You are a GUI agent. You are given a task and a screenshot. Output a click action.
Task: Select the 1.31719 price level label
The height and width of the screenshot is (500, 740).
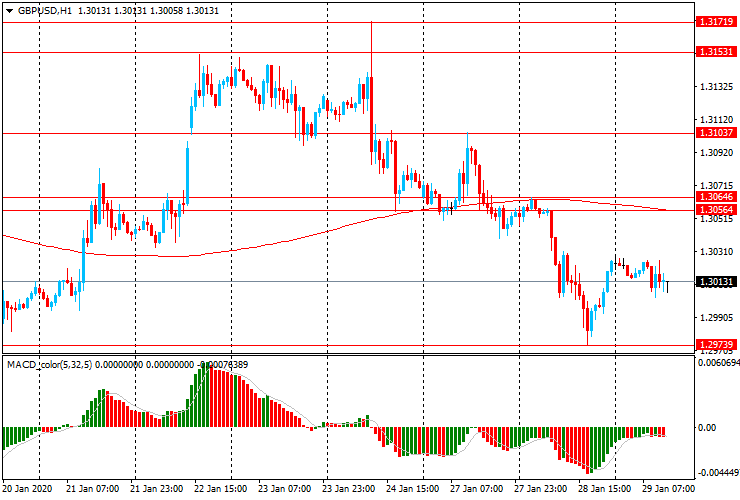click(716, 22)
